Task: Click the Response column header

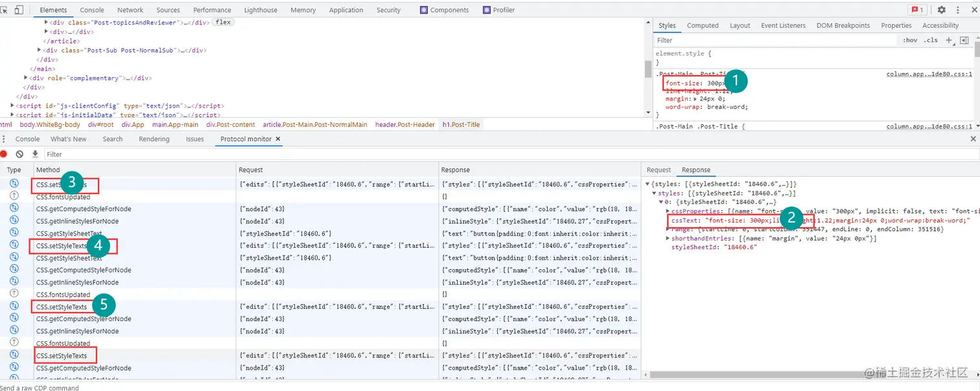Action: click(x=539, y=170)
